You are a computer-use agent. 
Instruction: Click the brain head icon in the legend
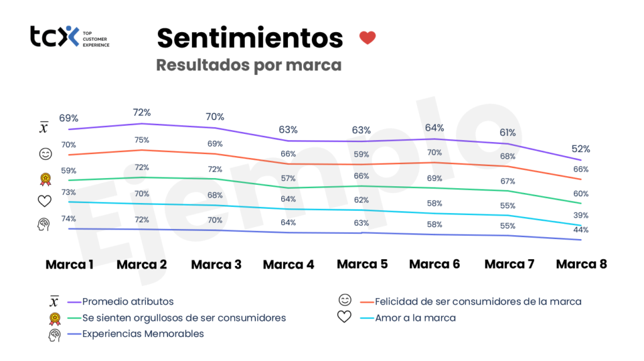(x=55, y=335)
